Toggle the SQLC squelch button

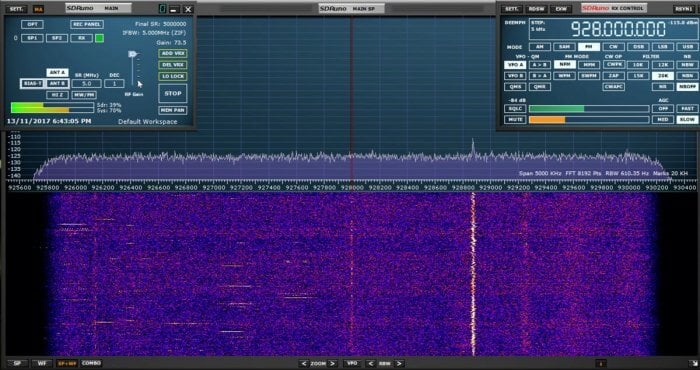(515, 108)
